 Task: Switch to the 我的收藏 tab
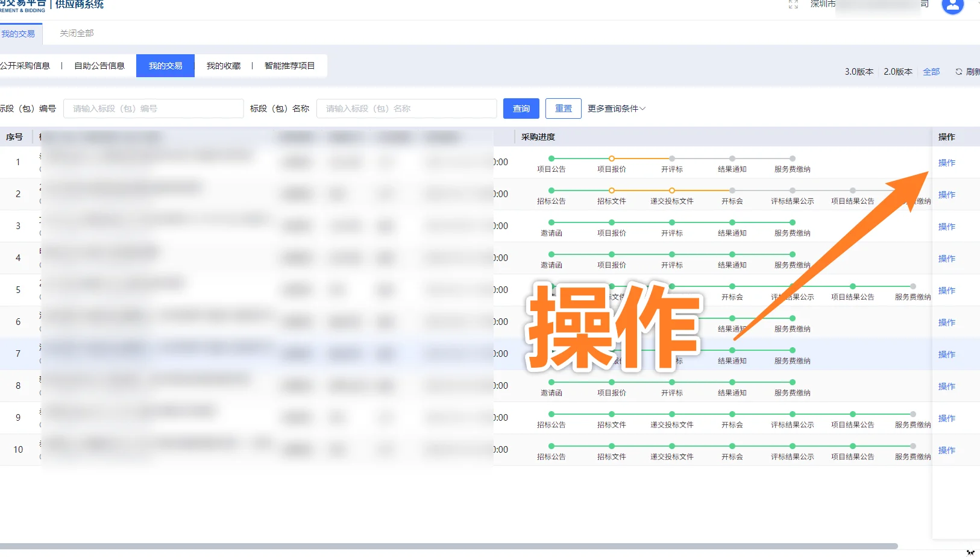pyautogui.click(x=222, y=66)
